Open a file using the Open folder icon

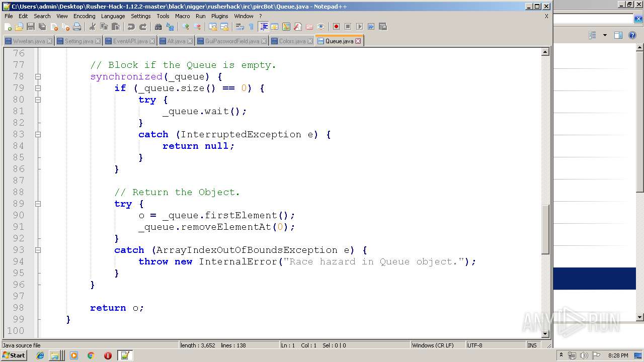pos(19,27)
